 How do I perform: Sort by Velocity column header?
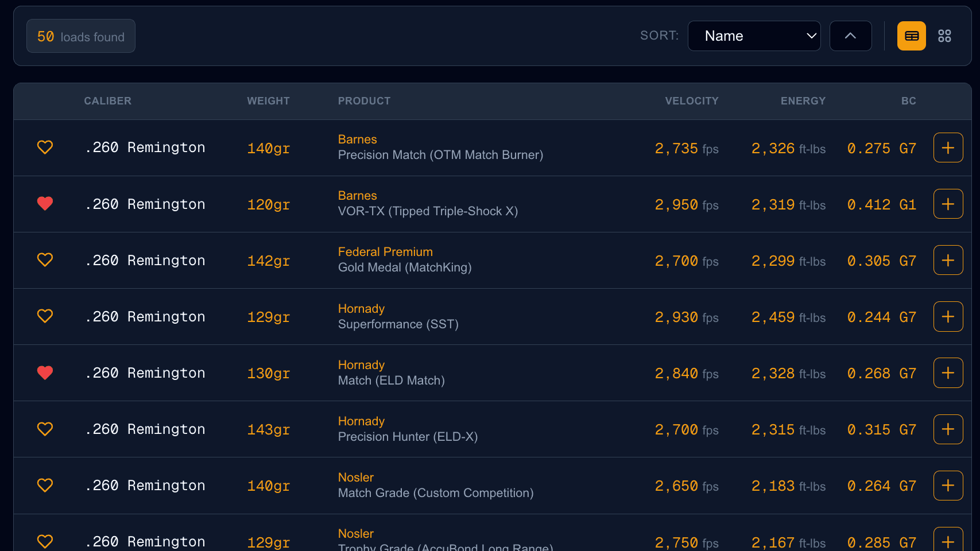tap(691, 101)
